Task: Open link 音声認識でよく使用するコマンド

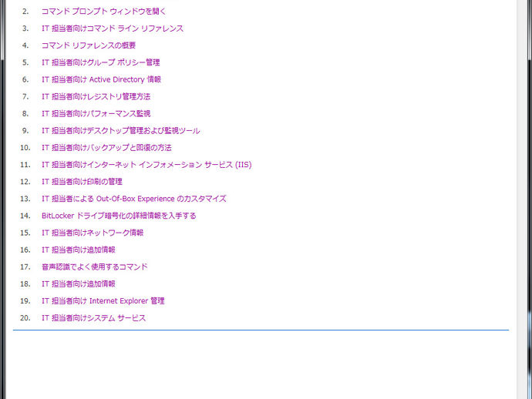Action: click(x=95, y=267)
